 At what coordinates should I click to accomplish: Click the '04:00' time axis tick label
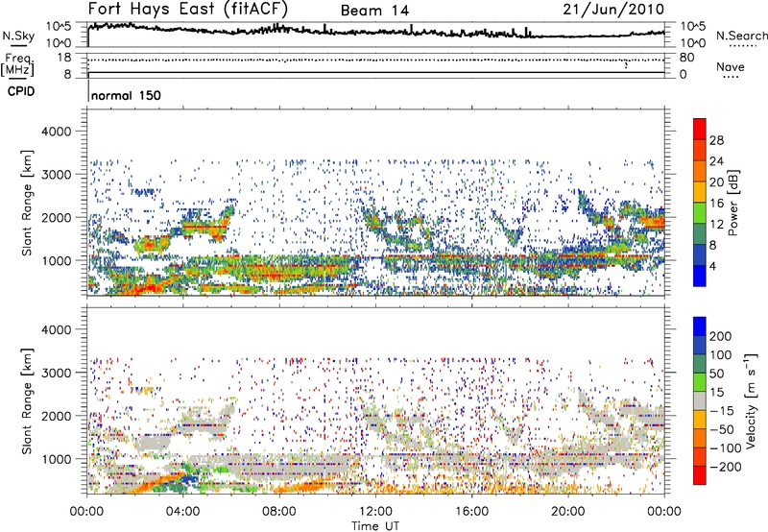182,512
